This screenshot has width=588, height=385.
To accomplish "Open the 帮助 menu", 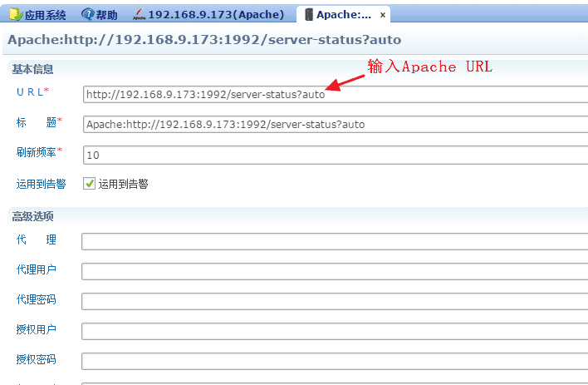I will [x=100, y=15].
